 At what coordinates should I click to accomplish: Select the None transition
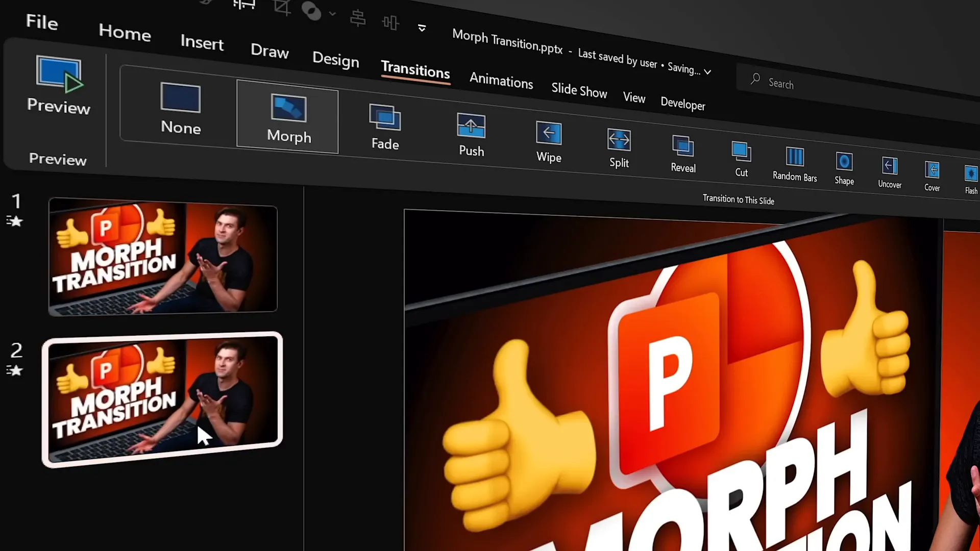[181, 108]
